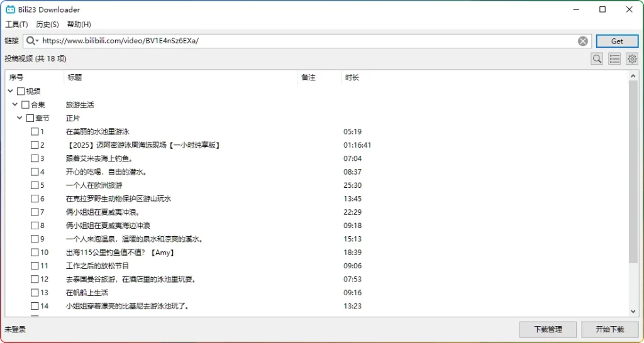This screenshot has height=343, width=644.
Task: Select title 出海115公里钓鱼值不值?【Amy】
Action: coord(120,253)
